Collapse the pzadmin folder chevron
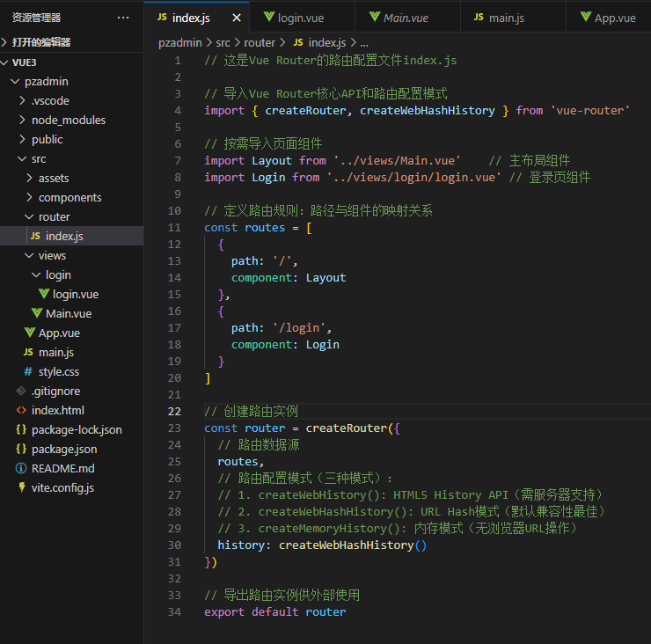The width and height of the screenshot is (651, 644). tap(15, 82)
